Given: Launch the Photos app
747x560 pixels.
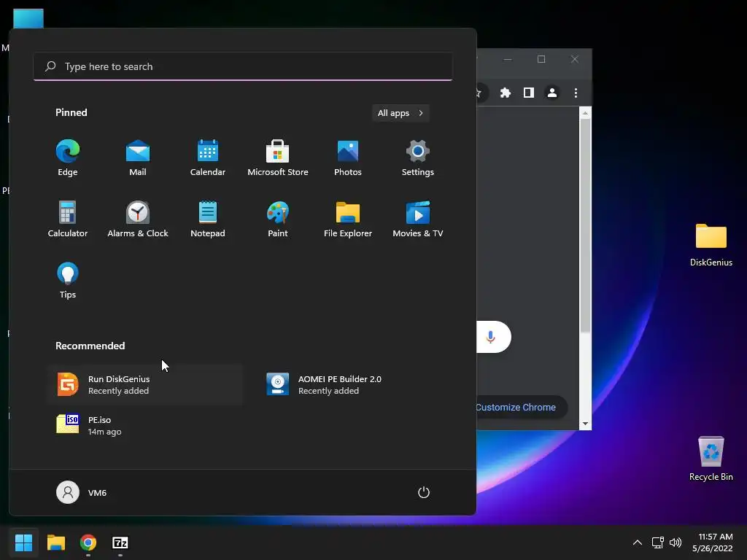Looking at the screenshot, I should tap(348, 157).
